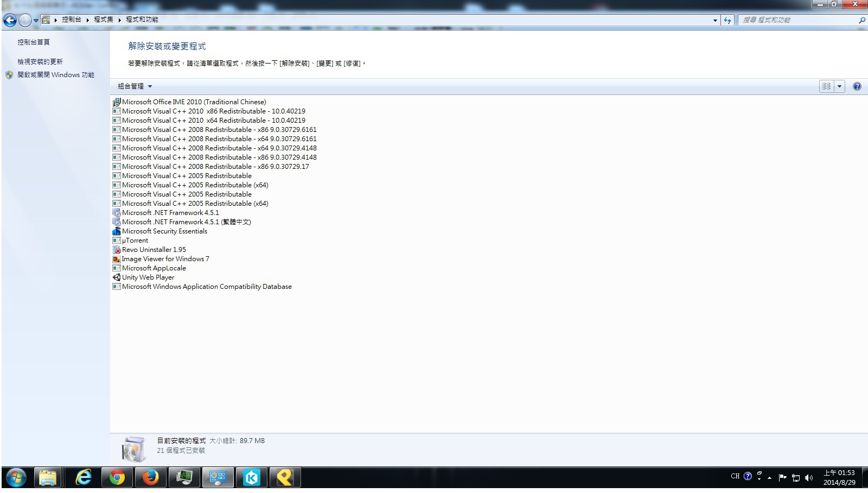868x493 pixels.
Task: Click Unity Web Player icon
Action: point(117,277)
